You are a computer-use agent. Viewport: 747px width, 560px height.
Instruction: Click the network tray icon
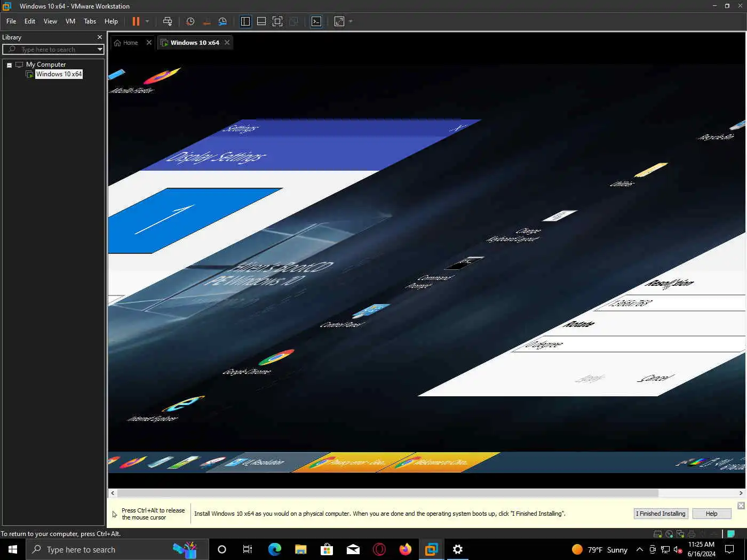click(665, 549)
